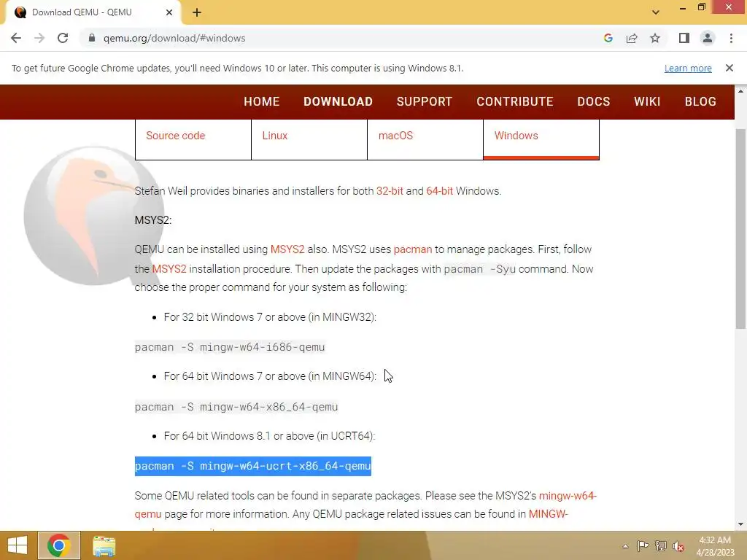The height and width of the screenshot is (560, 747).
Task: Close the Download QEMU tab
Action: pos(169,12)
